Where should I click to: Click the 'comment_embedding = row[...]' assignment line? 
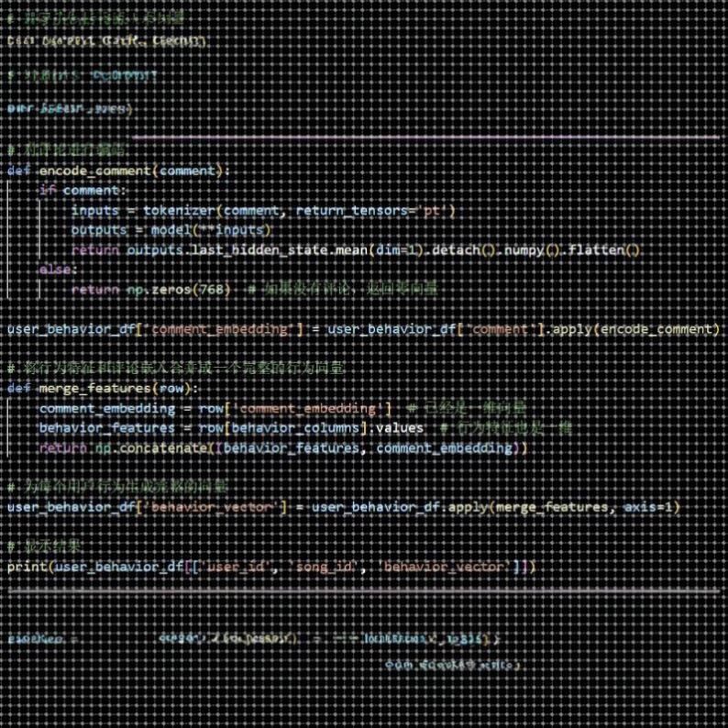click(x=215, y=409)
